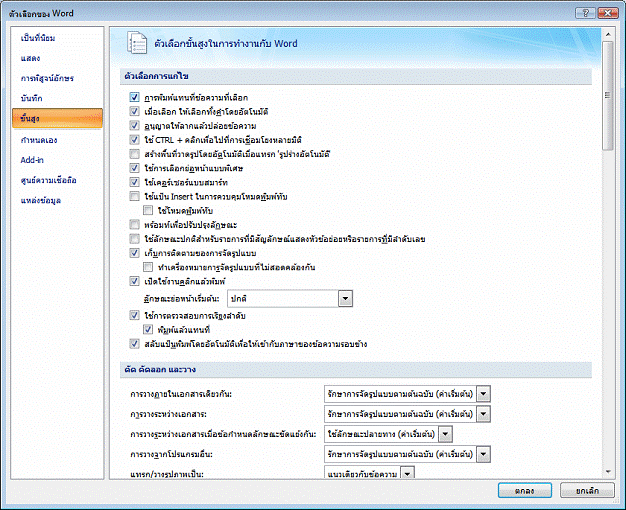Click the Help question mark button
Screen dimensions: 626x510
pyautogui.click(x=585, y=13)
